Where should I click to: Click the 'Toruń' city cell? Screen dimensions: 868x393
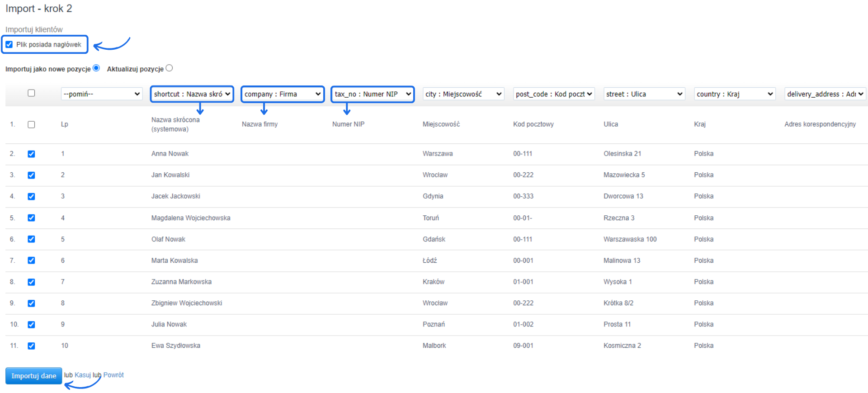coord(431,218)
